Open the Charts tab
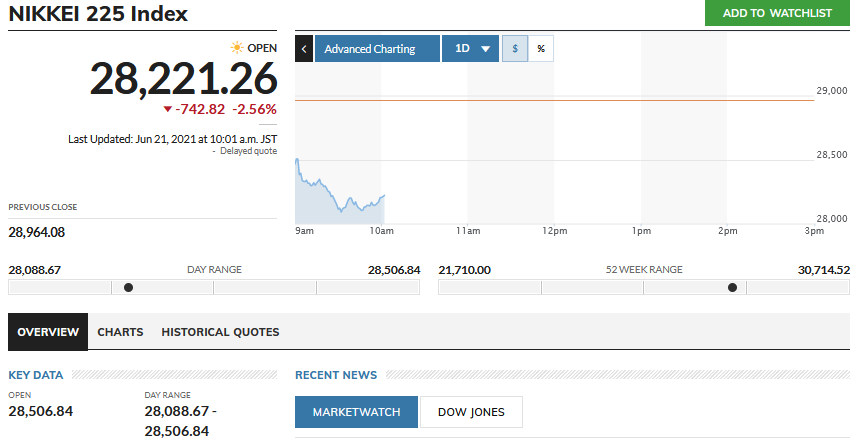Image resolution: width=856 pixels, height=438 pixels. pyautogui.click(x=120, y=332)
